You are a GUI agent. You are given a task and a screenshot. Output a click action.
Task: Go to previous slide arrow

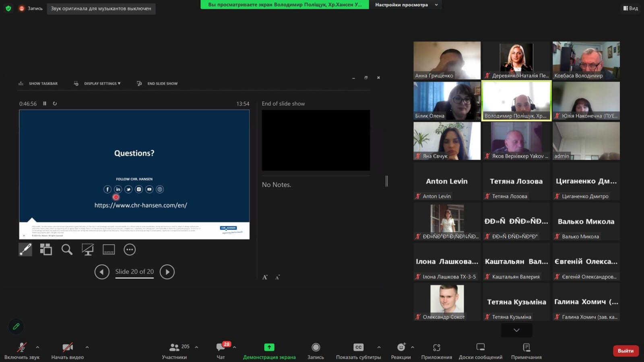pos(102,272)
